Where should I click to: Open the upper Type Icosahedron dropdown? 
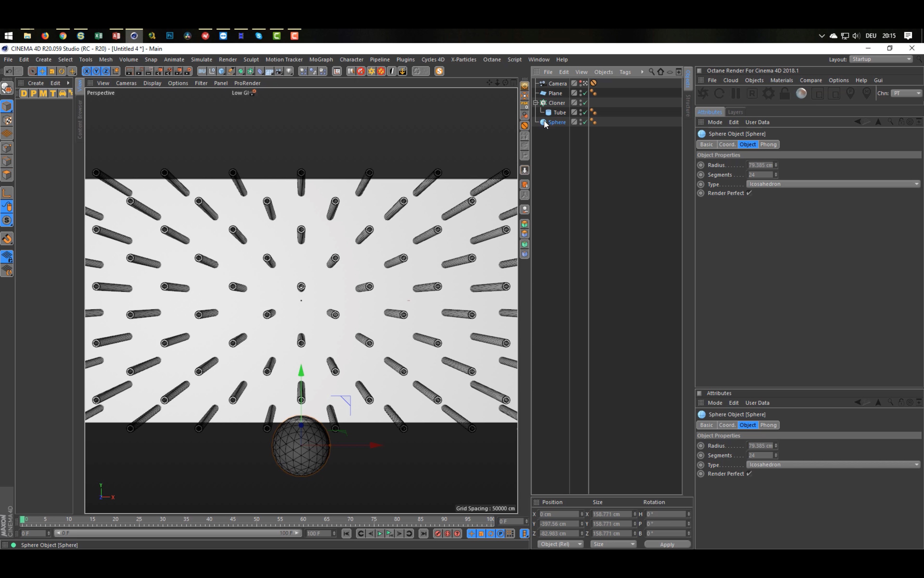pyautogui.click(x=834, y=184)
